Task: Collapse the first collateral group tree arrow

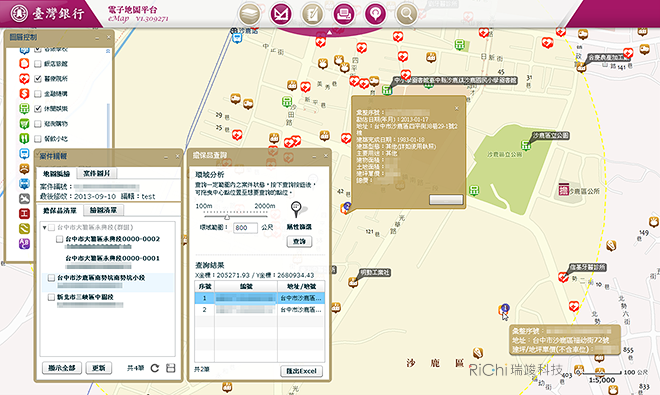Action: tap(44, 227)
